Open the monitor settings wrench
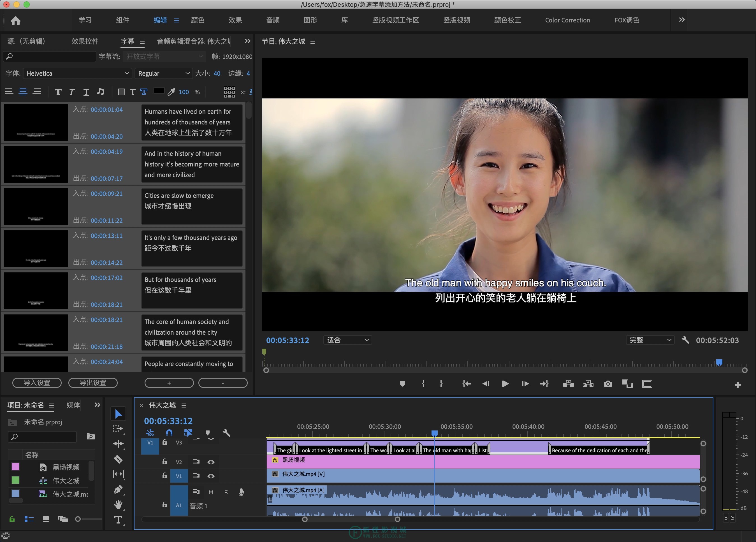This screenshot has width=756, height=542. pos(685,340)
